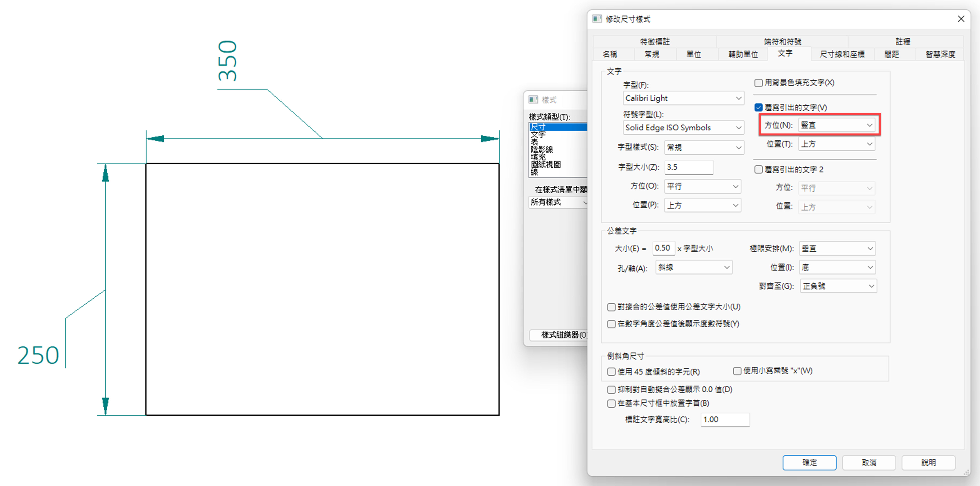
Task: Click the 樣式 window title icon
Action: (x=533, y=100)
